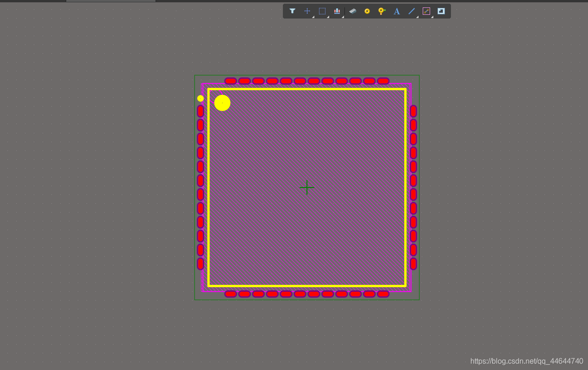Select the dashed rectangle selection tool
Viewport: 588px width, 370px height.
(x=322, y=11)
